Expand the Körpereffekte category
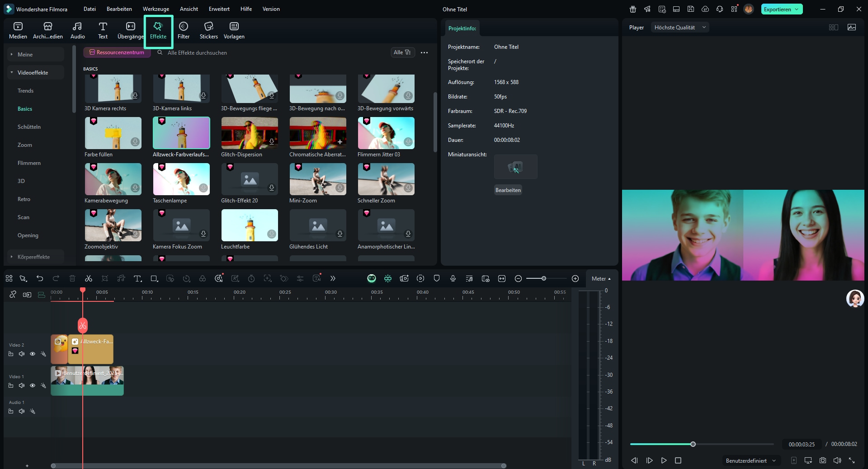Screen dimensions: 868x469 36,257
